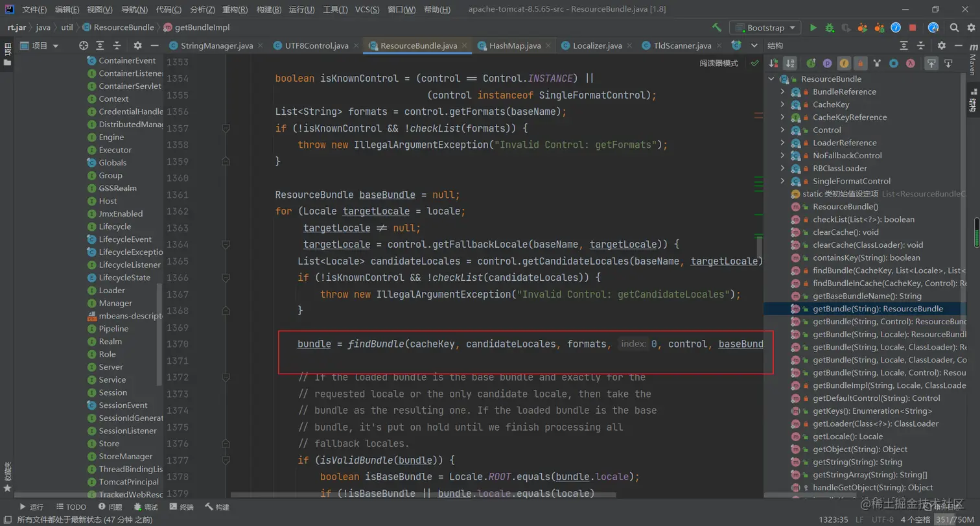The image size is (980, 526).
Task: Open the 终端 terminal tool window
Action: pyautogui.click(x=181, y=507)
